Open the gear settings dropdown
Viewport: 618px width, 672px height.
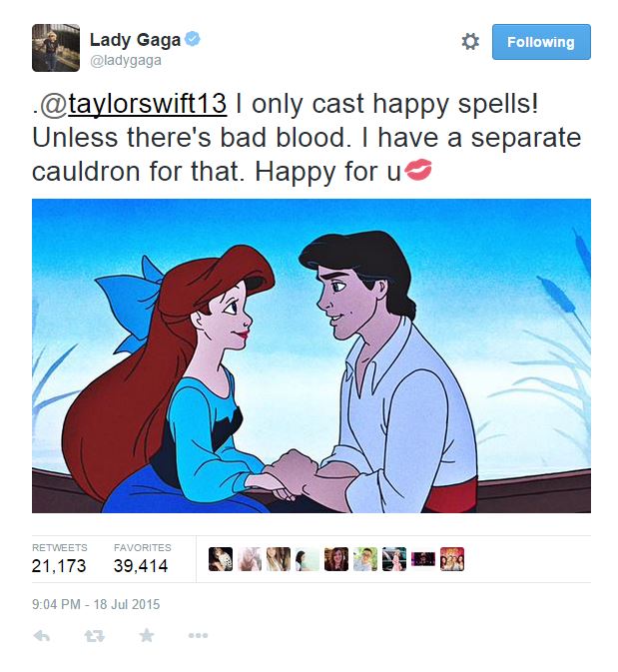[x=470, y=42]
